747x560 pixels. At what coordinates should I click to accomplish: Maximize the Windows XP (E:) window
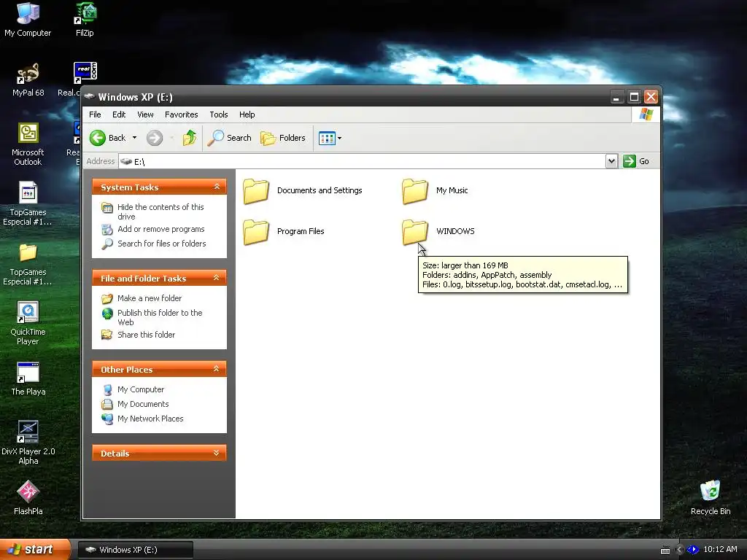(634, 97)
